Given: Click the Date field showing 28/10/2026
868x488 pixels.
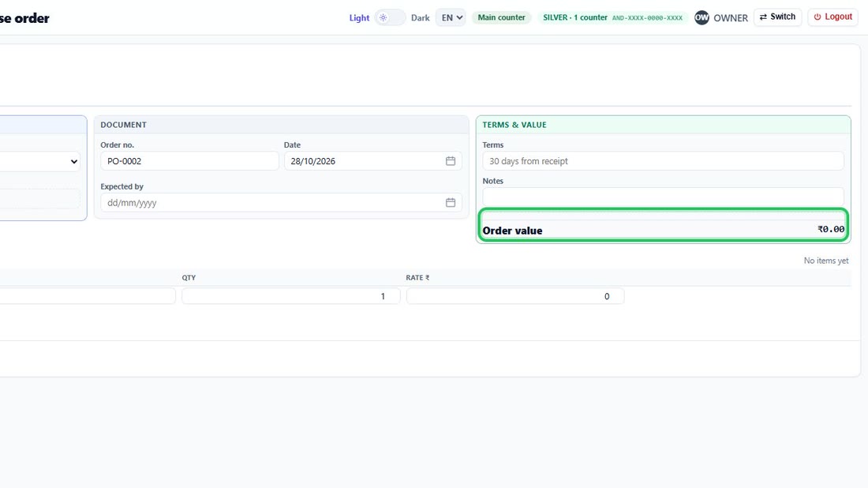Looking at the screenshot, I should click(372, 161).
